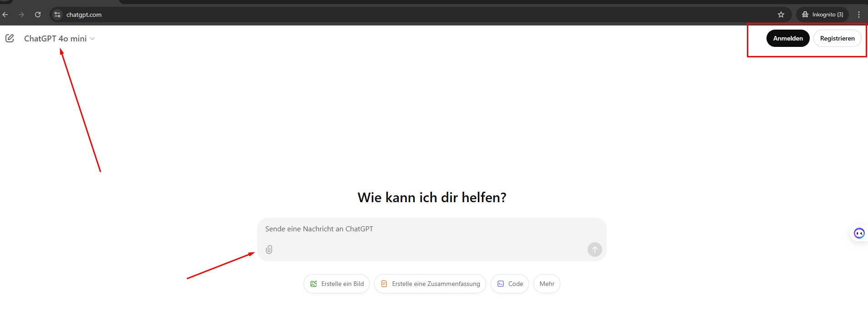Viewport: 868px width, 311px height.
Task: Select the 'Erstelle ein Bild' suggestion
Action: (336, 284)
